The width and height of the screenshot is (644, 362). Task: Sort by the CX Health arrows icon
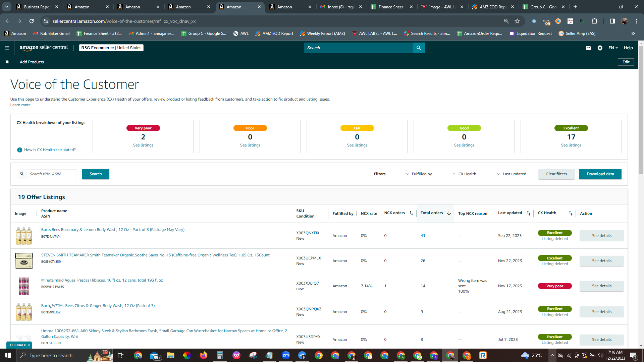[571, 214]
